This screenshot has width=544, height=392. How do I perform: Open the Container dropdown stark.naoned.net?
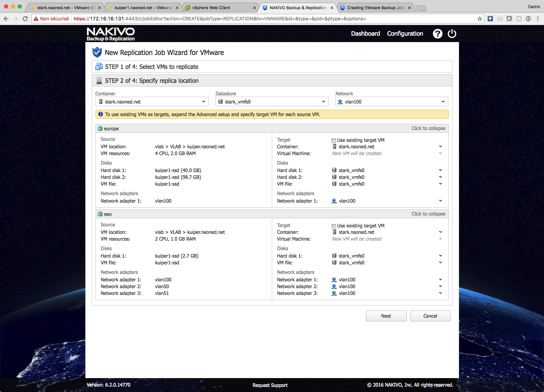coord(152,102)
